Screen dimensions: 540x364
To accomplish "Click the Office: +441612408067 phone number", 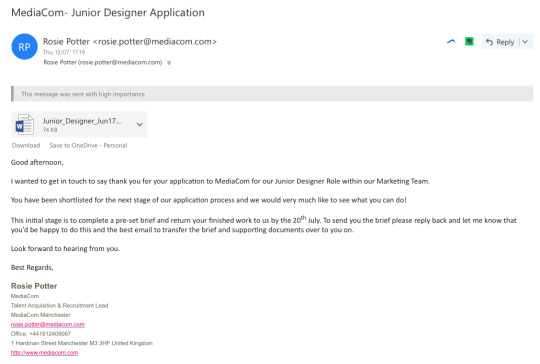I will [41, 334].
